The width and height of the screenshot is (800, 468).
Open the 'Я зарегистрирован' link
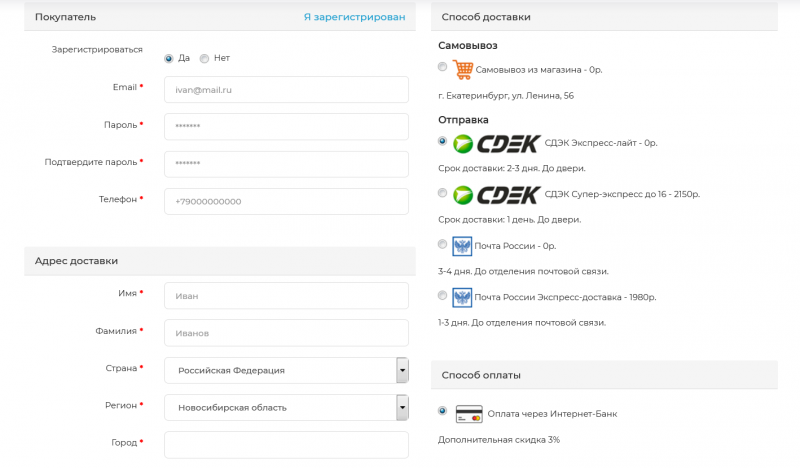click(354, 17)
